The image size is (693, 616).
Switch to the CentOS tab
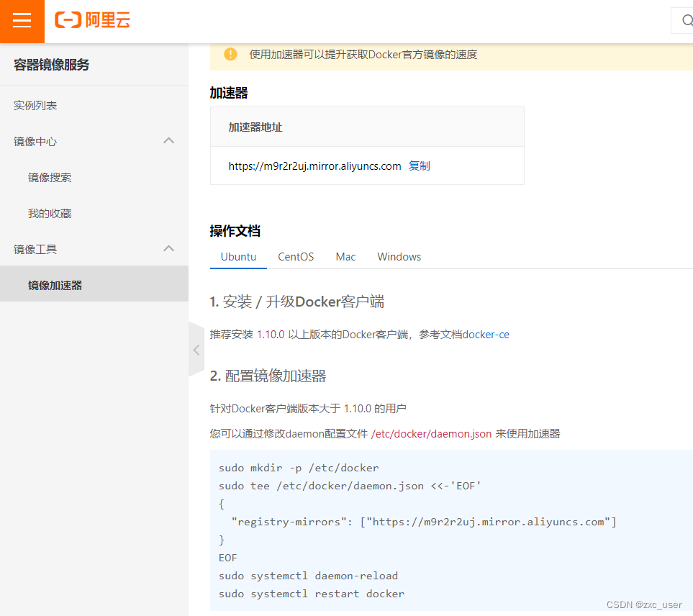pyautogui.click(x=296, y=257)
